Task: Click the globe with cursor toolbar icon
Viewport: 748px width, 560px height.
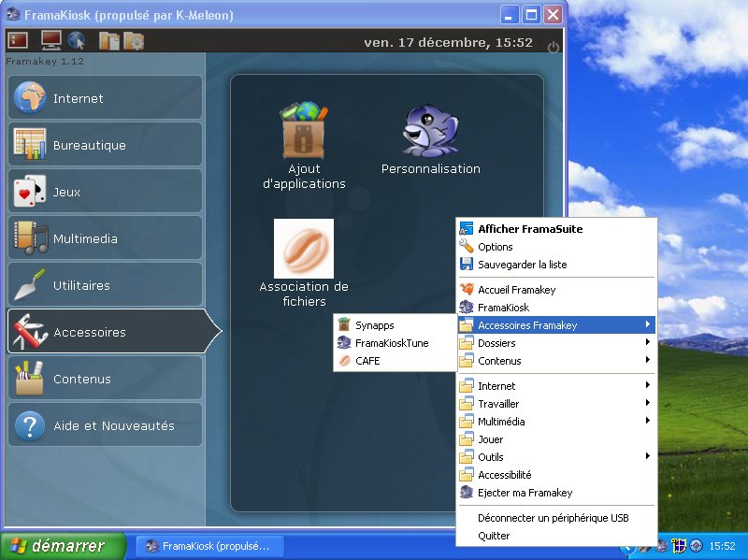Action: (x=77, y=40)
